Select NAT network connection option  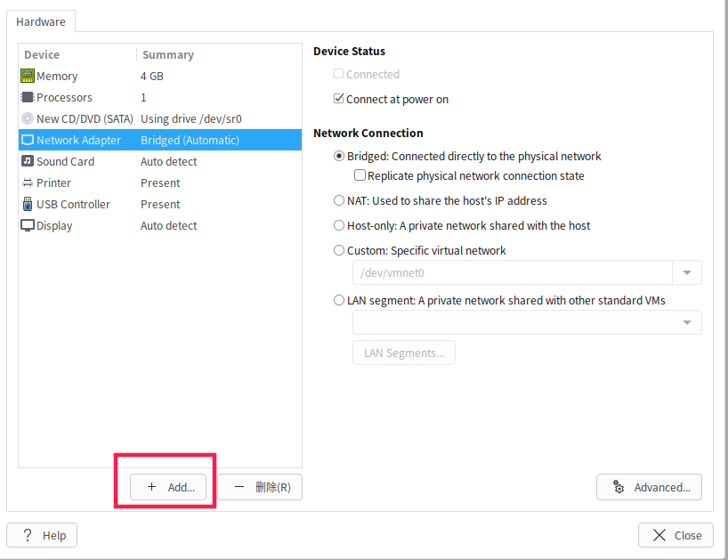point(339,200)
